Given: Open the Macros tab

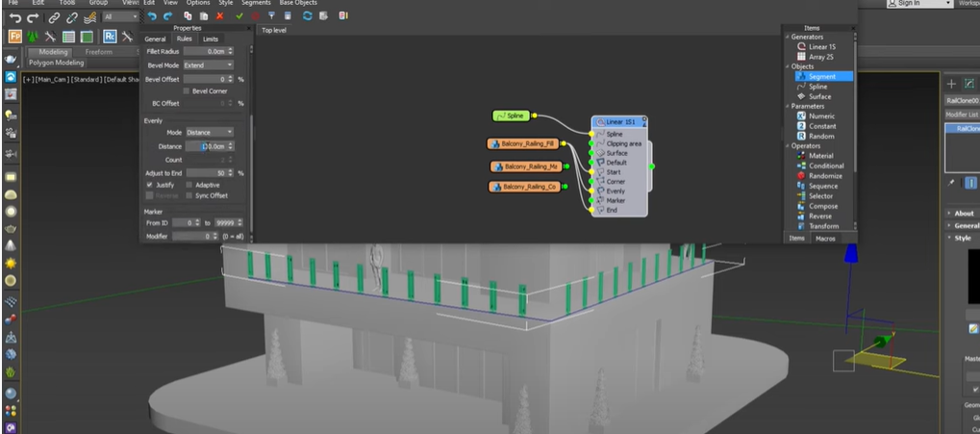Looking at the screenshot, I should coord(825,238).
